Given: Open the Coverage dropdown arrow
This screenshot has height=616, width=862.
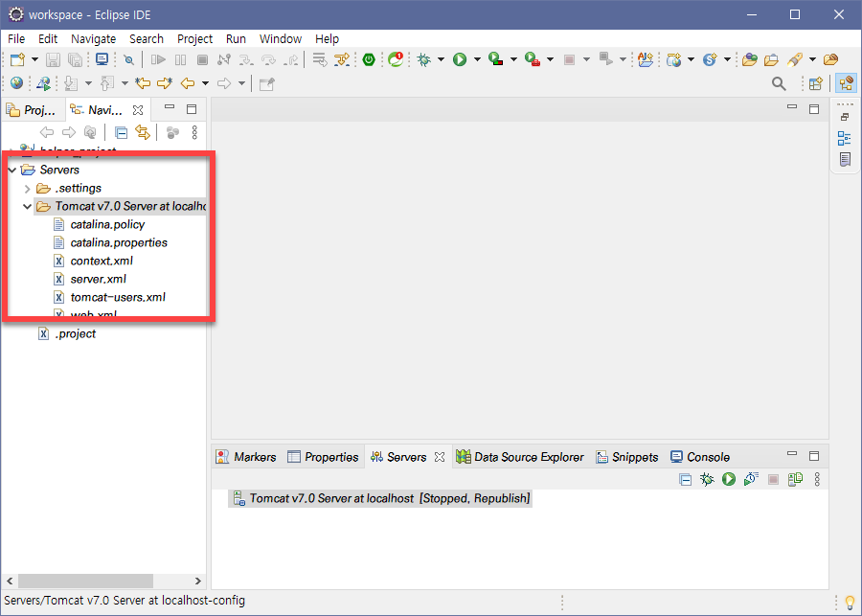Looking at the screenshot, I should tap(513, 59).
